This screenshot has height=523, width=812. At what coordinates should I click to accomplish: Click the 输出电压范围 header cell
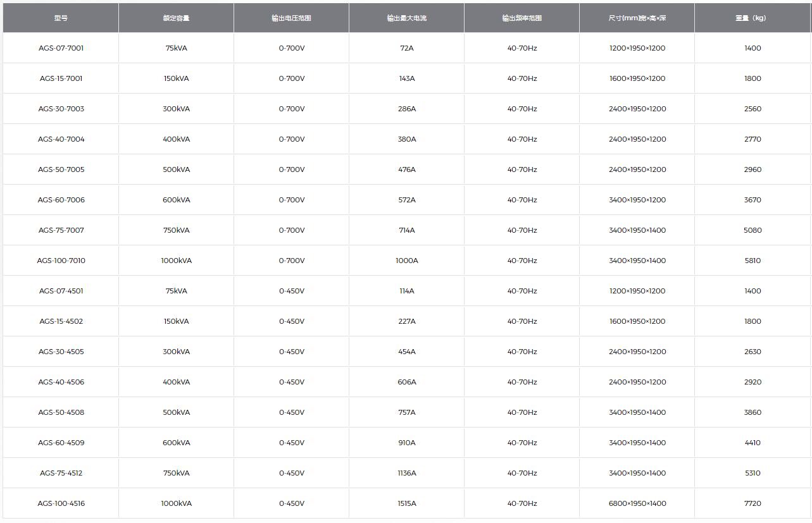(x=291, y=18)
